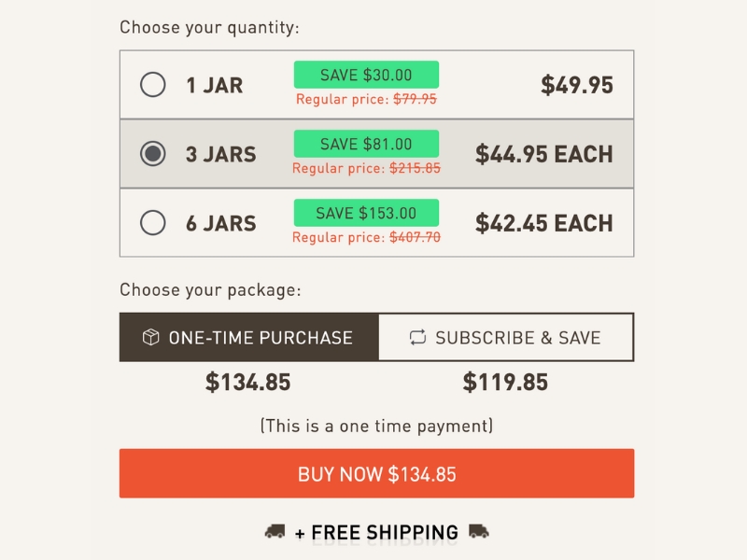Click the right delivery truck icon
Viewport: 747px width, 560px height.
[479, 531]
